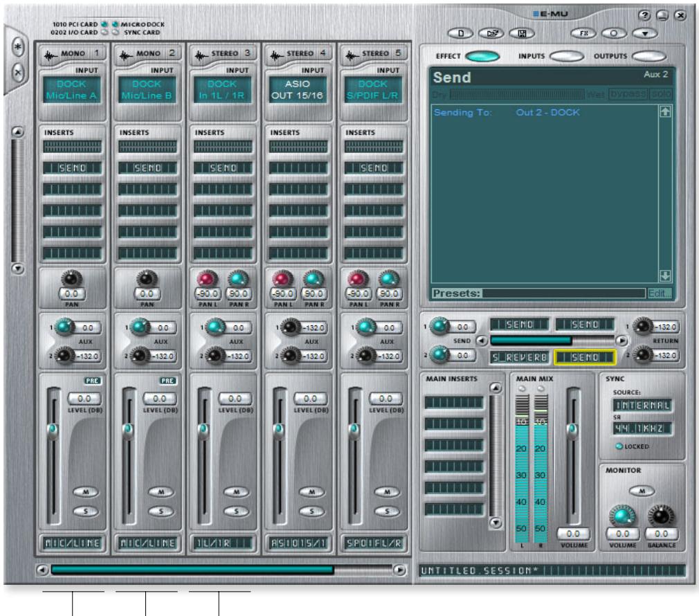
Task: Click the strip 1 MONO waveform icon
Action: point(50,55)
